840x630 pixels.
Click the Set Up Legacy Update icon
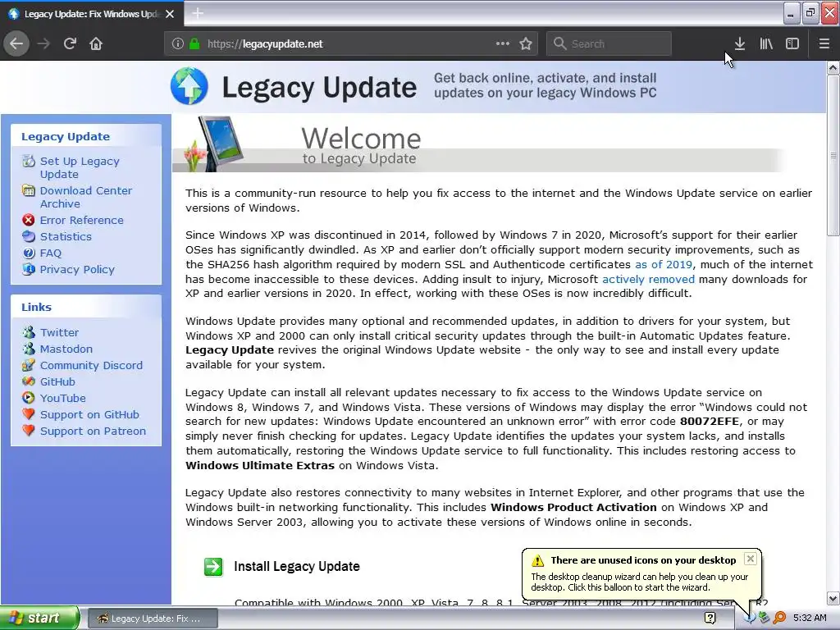point(29,161)
